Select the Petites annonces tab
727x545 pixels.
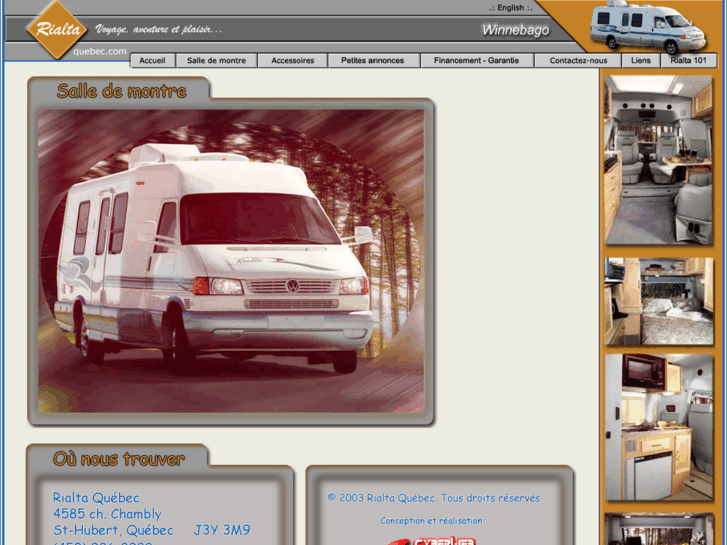[373, 60]
